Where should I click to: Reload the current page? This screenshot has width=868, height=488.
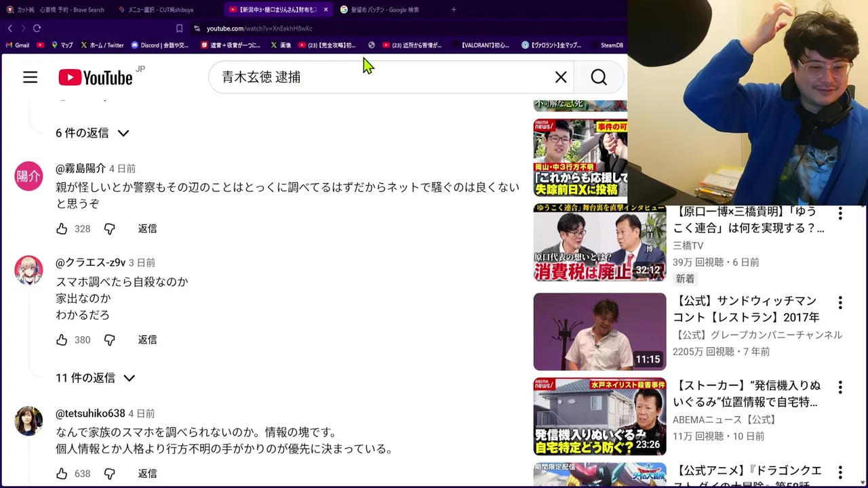point(37,28)
